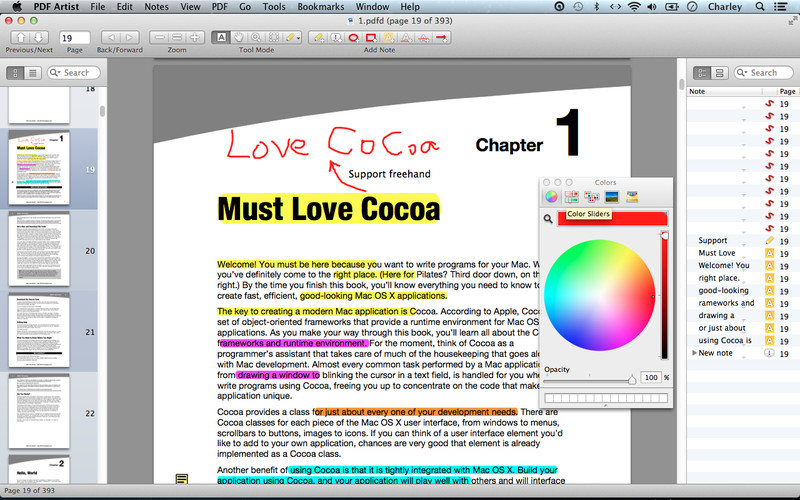Select the page 19 thumbnail

coord(39,168)
